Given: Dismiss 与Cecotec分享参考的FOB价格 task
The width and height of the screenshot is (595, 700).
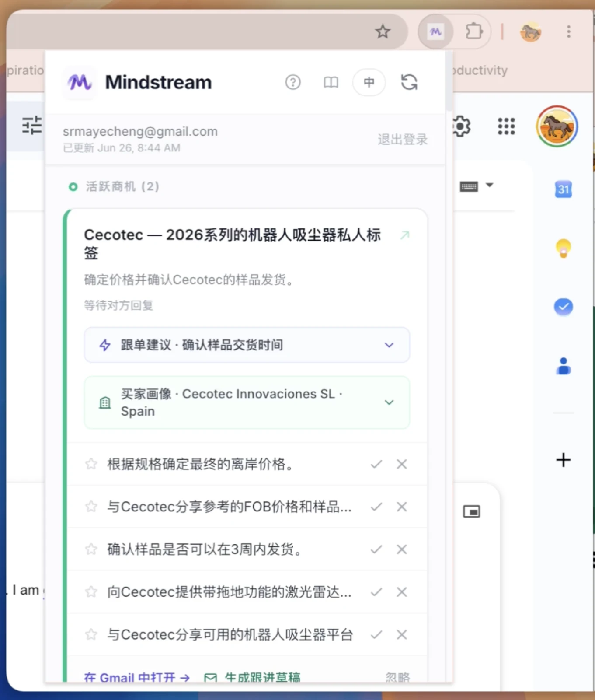Looking at the screenshot, I should coord(402,507).
